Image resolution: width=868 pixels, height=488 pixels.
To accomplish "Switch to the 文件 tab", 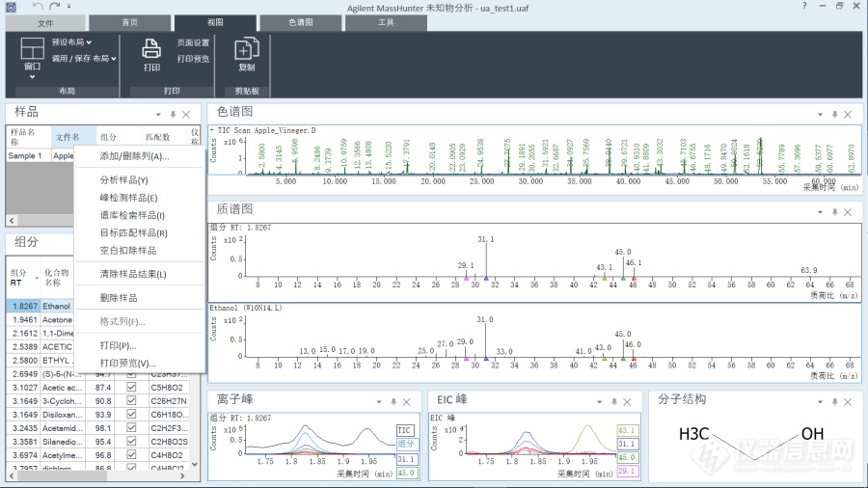I will pyautogui.click(x=45, y=23).
